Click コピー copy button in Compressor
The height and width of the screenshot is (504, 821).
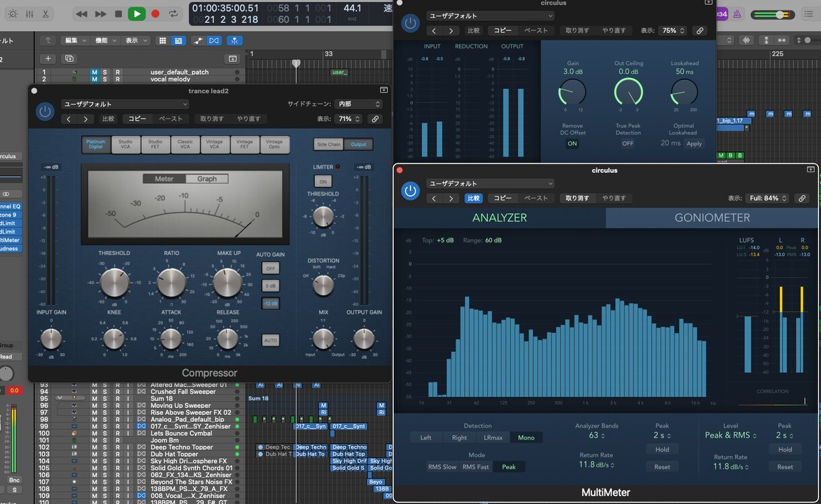click(137, 119)
